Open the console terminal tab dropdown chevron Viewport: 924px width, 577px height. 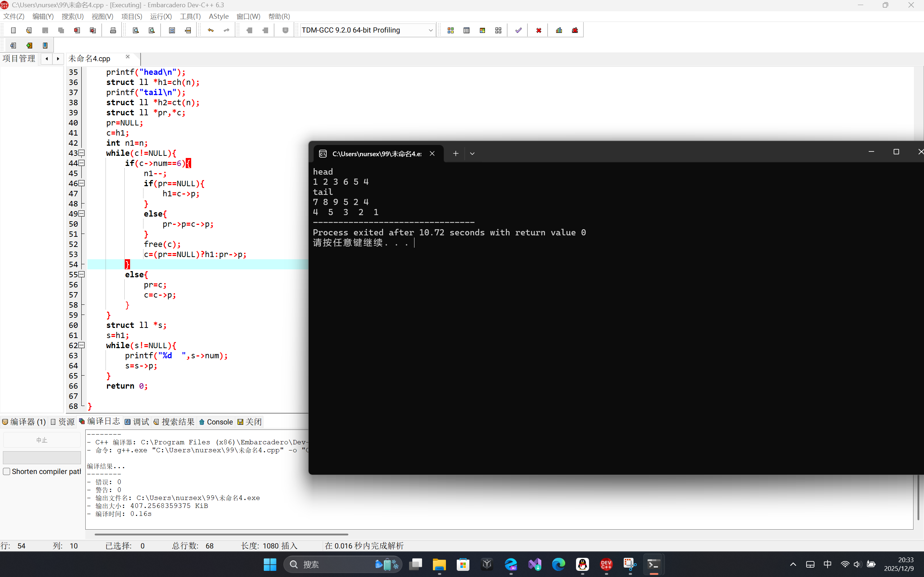click(x=472, y=153)
